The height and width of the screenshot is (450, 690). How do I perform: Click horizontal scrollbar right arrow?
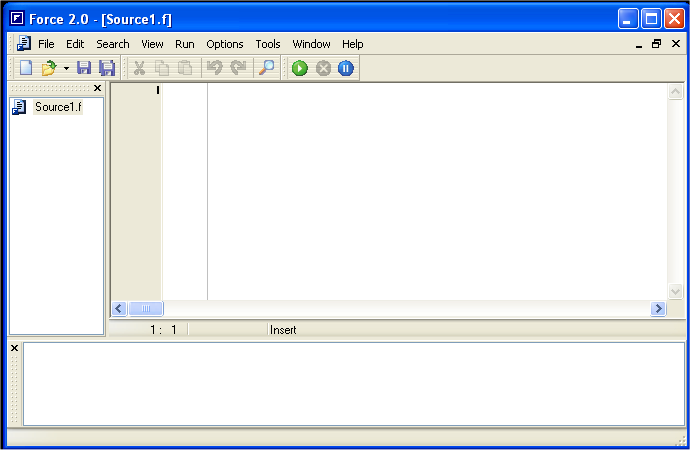(x=658, y=308)
